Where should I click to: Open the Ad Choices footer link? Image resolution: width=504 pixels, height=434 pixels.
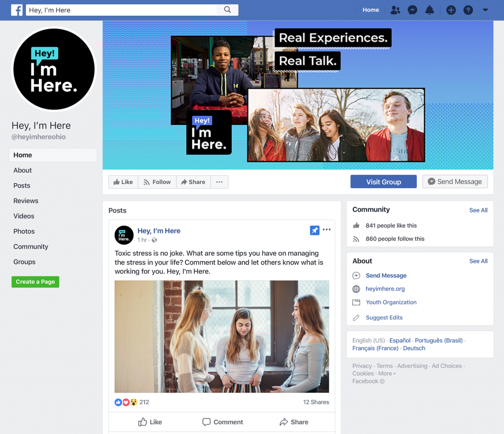(447, 366)
